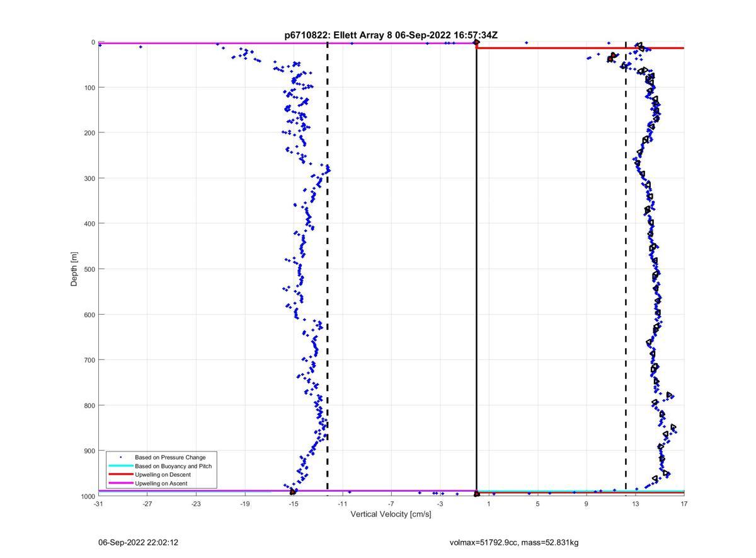Image resolution: width=756 pixels, height=558 pixels.
Task: Click the y-axis tick label '400'
Action: click(x=89, y=224)
